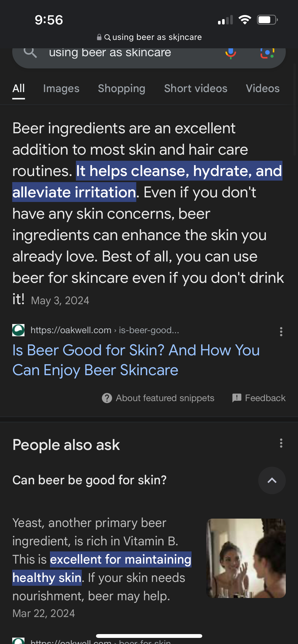Screen dimensions: 298x644
Task: Open People also ask options menu
Action: [281, 443]
